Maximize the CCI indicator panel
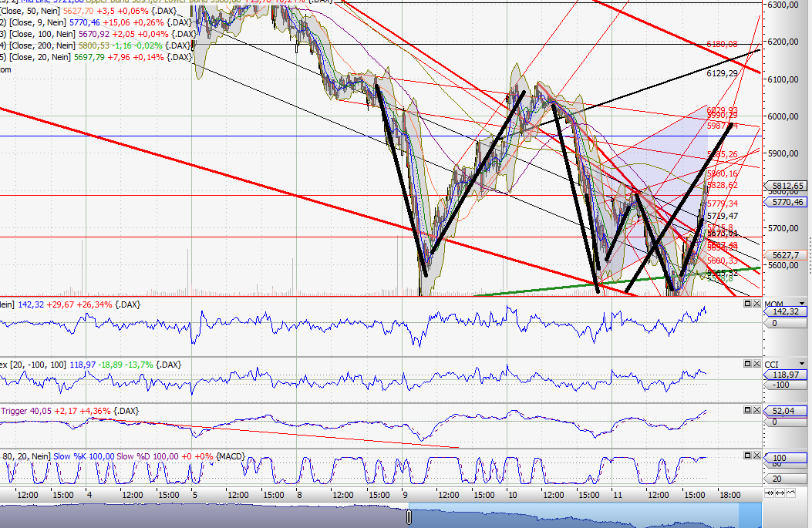The width and height of the screenshot is (812, 528). click(748, 364)
